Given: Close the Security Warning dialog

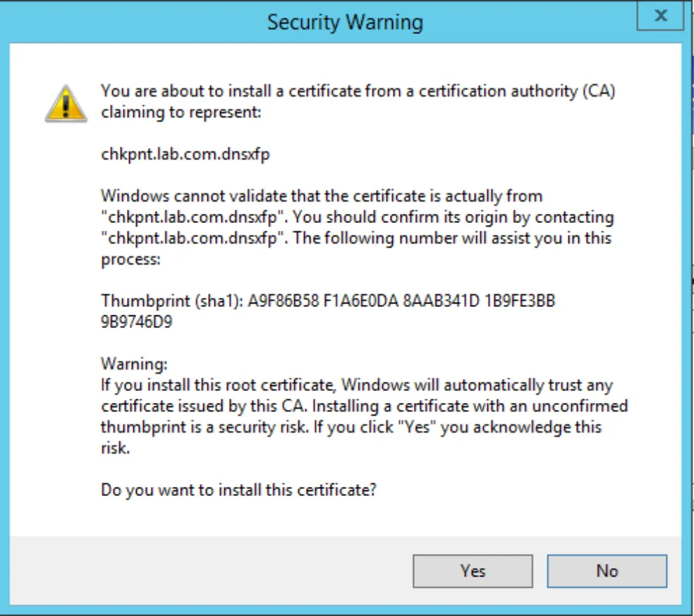Looking at the screenshot, I should pos(660,16).
